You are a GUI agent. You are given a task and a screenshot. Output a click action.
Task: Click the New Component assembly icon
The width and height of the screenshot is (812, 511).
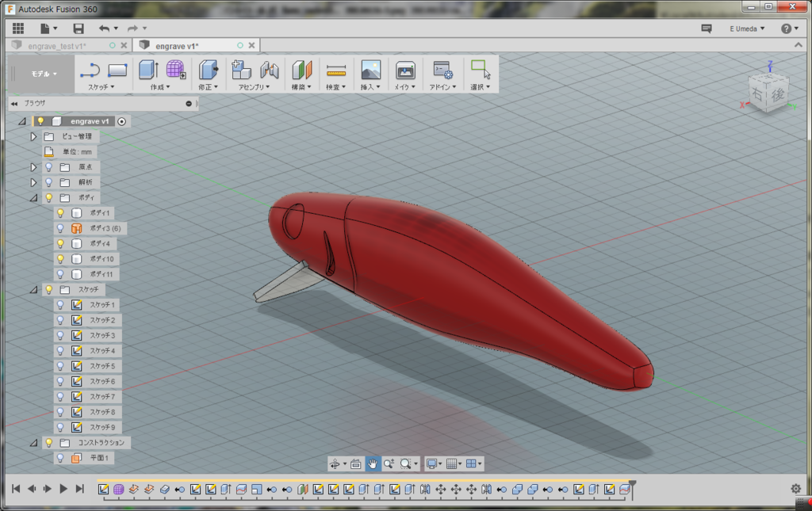pyautogui.click(x=241, y=70)
